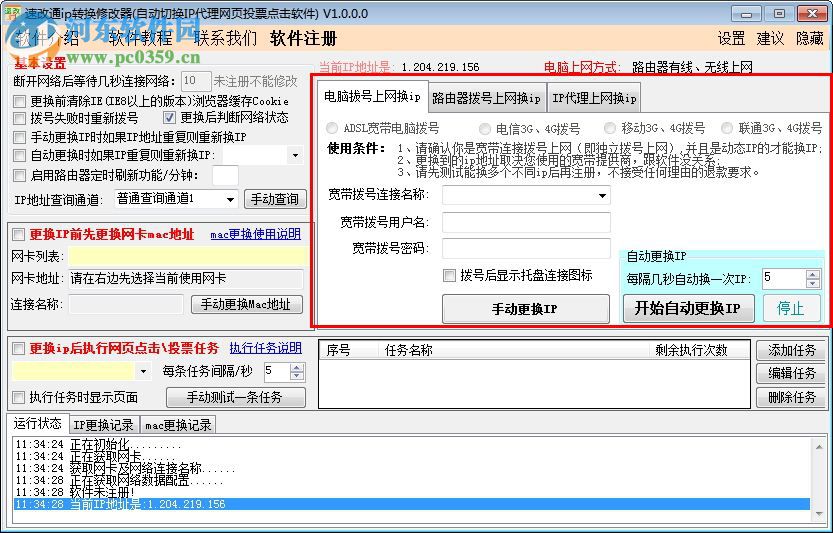This screenshot has height=533, width=833.
Task: Click the 手动查询 button
Action: pyautogui.click(x=275, y=199)
